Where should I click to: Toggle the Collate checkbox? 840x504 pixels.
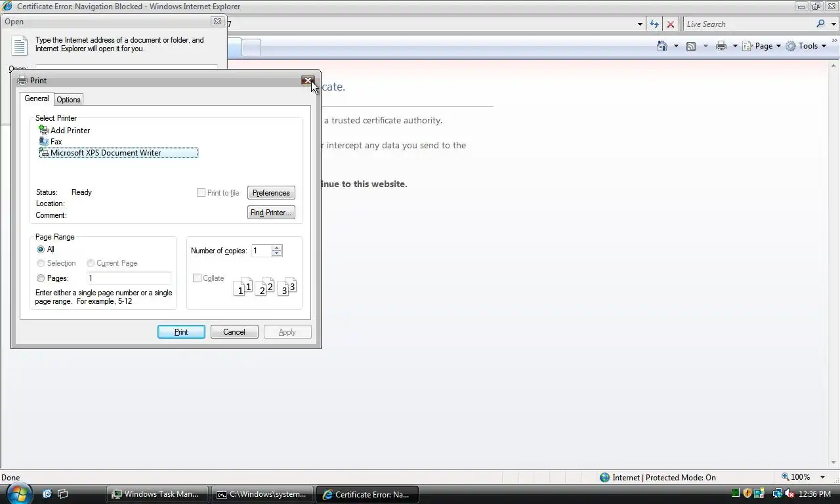197,278
